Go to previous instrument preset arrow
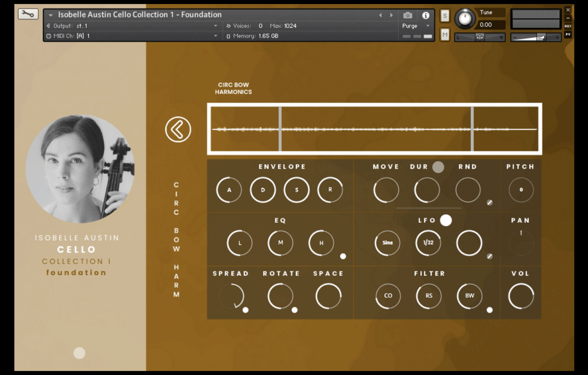 click(380, 15)
